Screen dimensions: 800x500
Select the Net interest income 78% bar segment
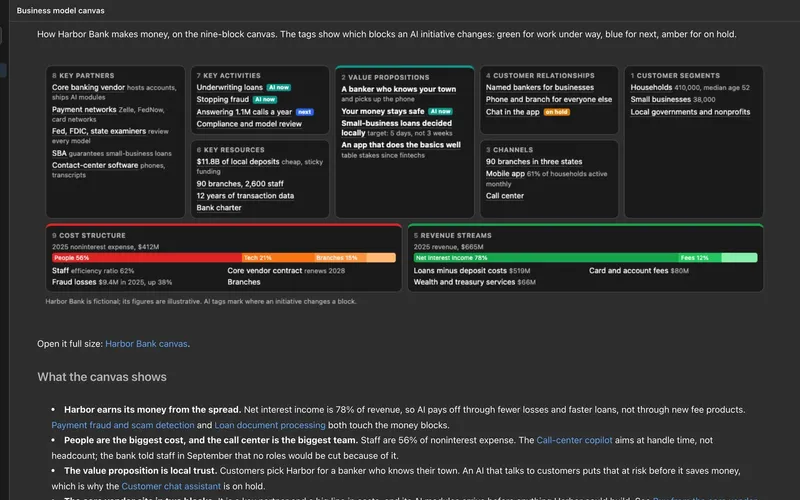pos(546,258)
